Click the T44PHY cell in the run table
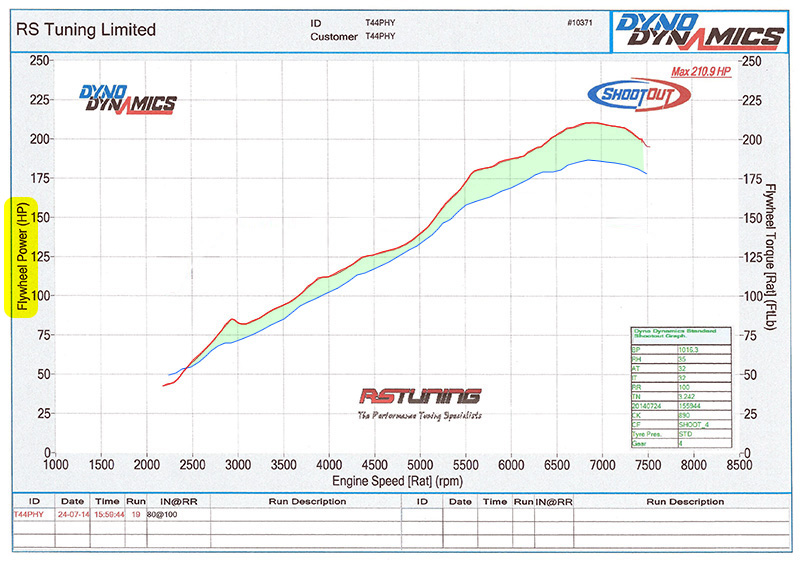The height and width of the screenshot is (561, 800). click(29, 514)
